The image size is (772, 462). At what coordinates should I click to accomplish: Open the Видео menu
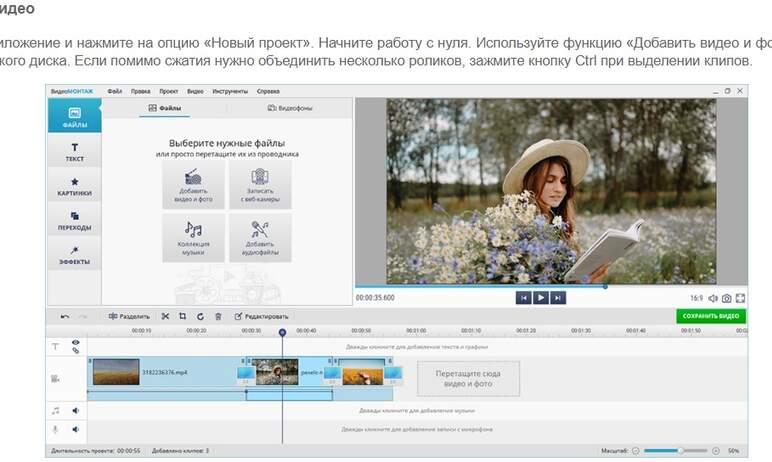195,91
